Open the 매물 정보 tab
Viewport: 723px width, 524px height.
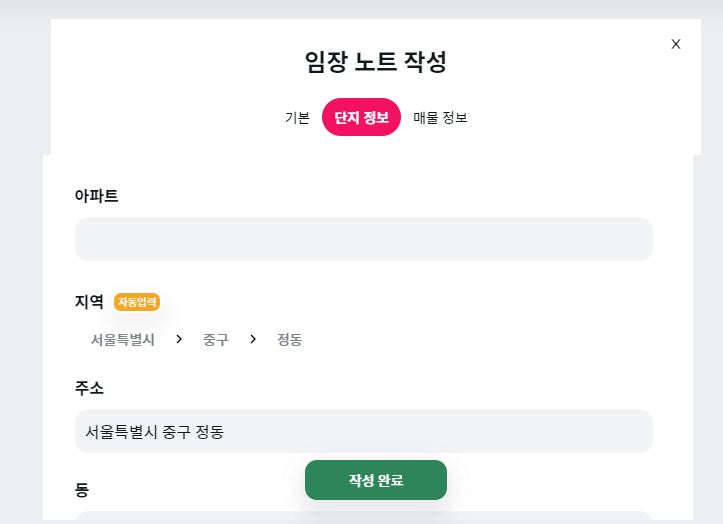pyautogui.click(x=440, y=117)
